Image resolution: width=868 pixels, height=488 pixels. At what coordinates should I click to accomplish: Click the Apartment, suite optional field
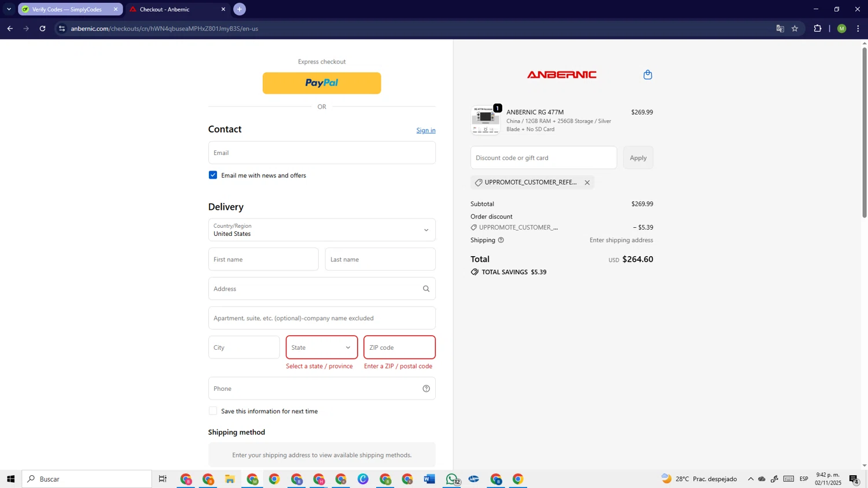(322, 318)
